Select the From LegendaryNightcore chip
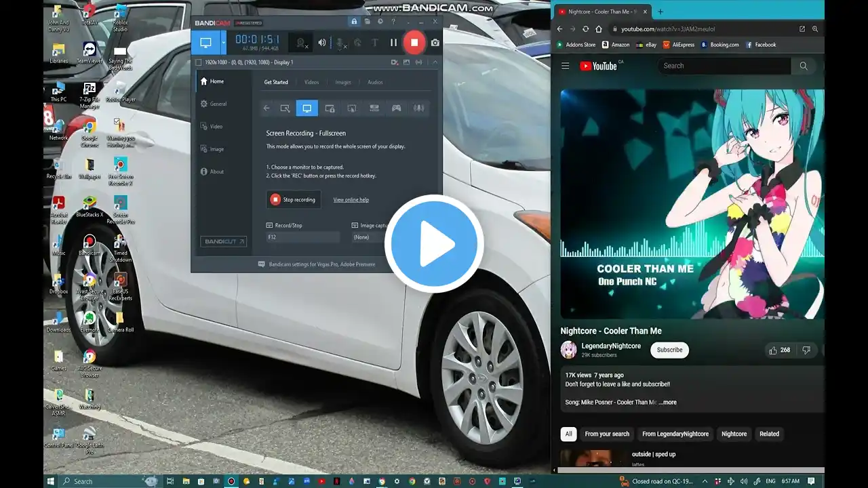Viewport: 868px width, 488px height. click(x=675, y=434)
